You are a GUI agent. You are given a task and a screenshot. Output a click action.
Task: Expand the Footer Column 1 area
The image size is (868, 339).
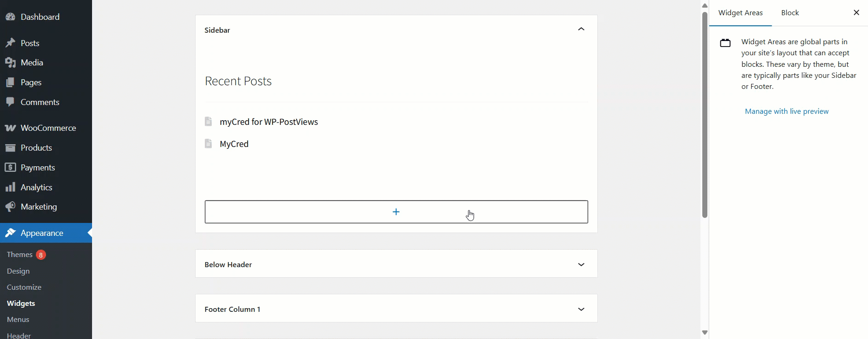[581, 309]
